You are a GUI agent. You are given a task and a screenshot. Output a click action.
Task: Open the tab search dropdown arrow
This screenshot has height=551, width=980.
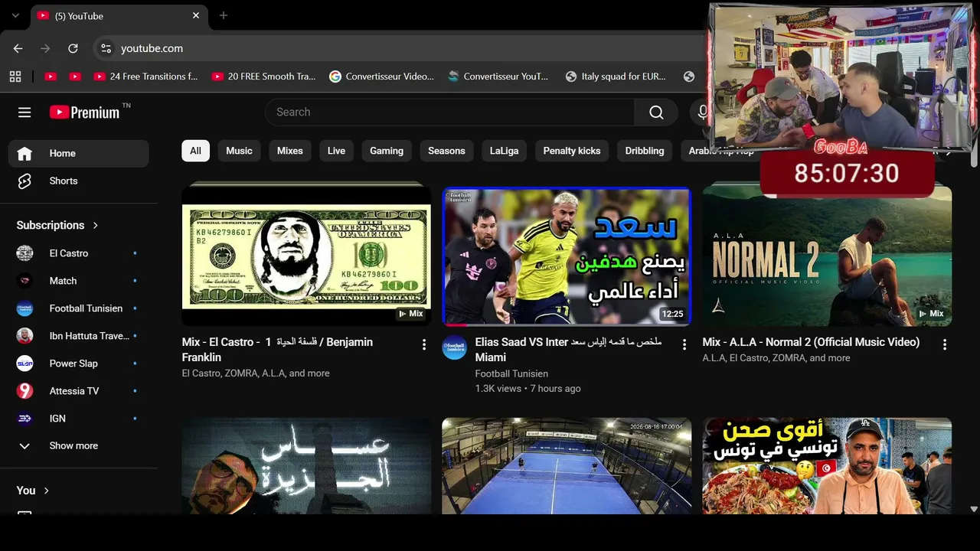(15, 15)
